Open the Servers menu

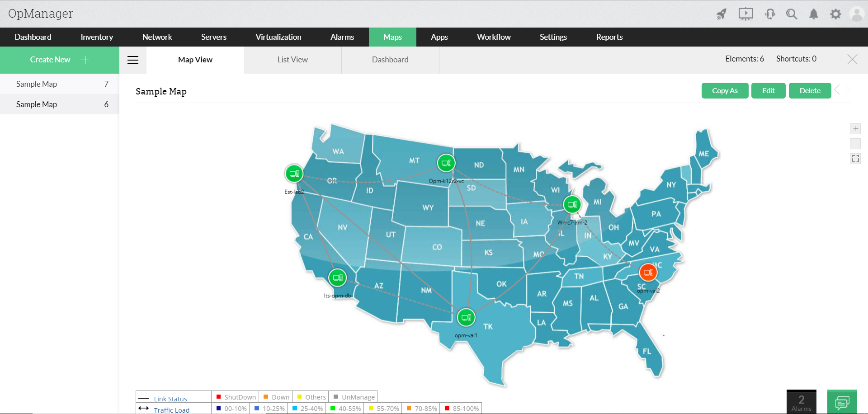tap(214, 37)
